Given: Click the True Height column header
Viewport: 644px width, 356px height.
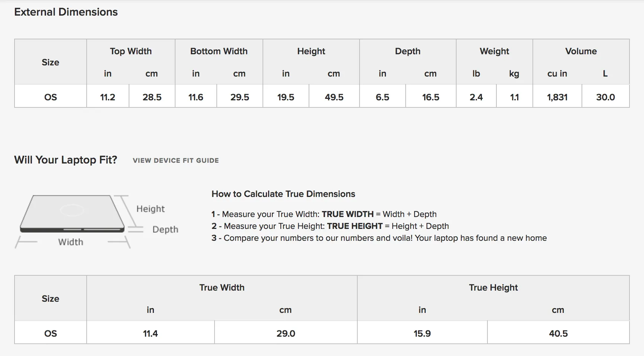Looking at the screenshot, I should point(493,288).
